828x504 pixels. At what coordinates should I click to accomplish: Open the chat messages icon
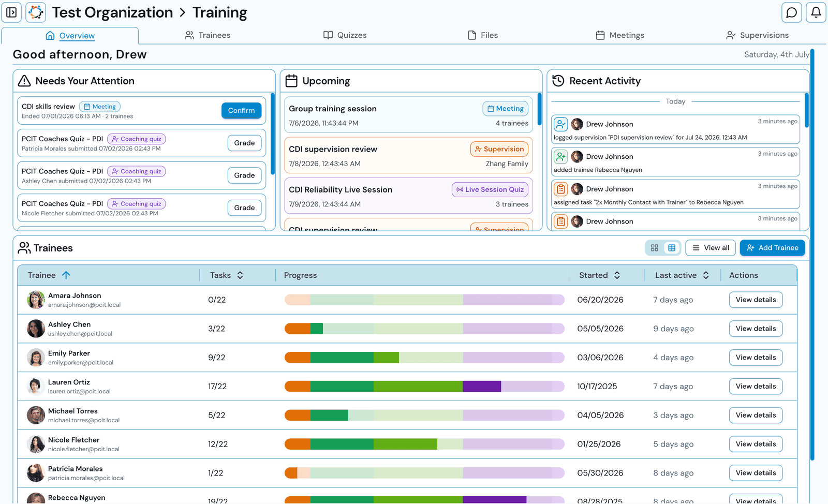[x=791, y=12]
